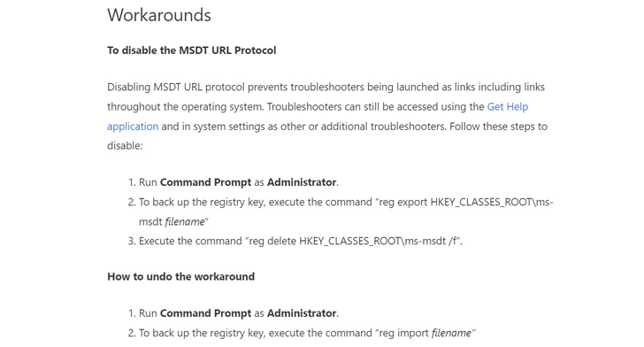This screenshot has width=644, height=347.
Task: Click the Workarounds heading
Action: pos(159,15)
